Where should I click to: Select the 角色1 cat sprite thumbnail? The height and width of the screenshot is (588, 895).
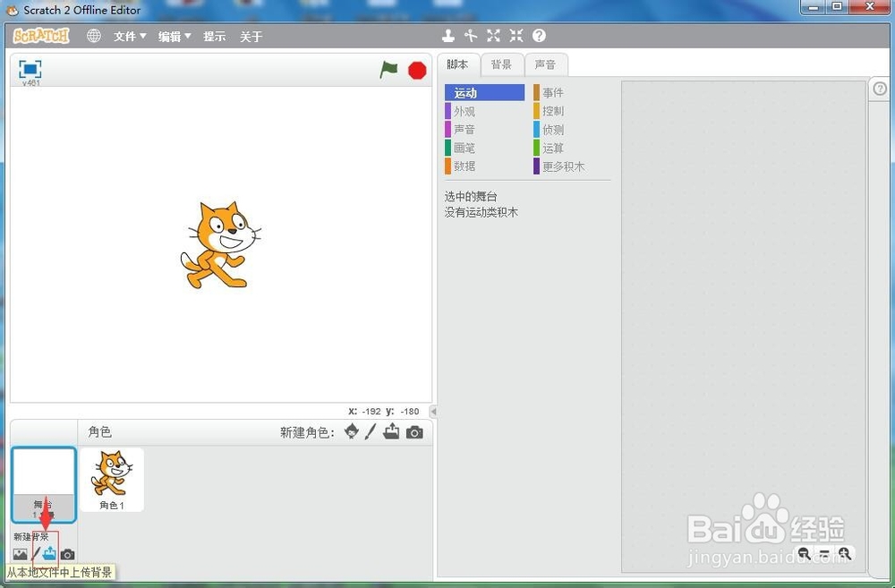112,480
